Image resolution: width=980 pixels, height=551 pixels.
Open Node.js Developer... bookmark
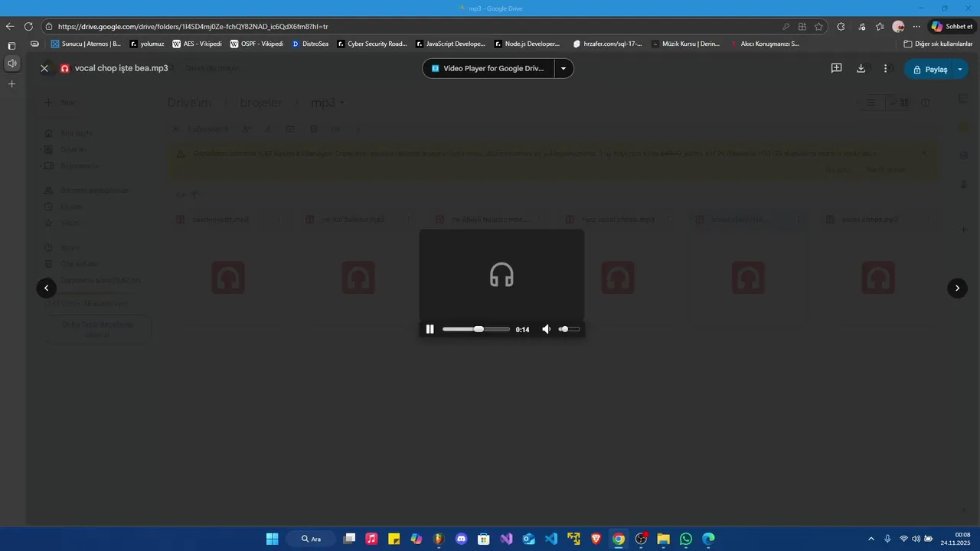528,44
